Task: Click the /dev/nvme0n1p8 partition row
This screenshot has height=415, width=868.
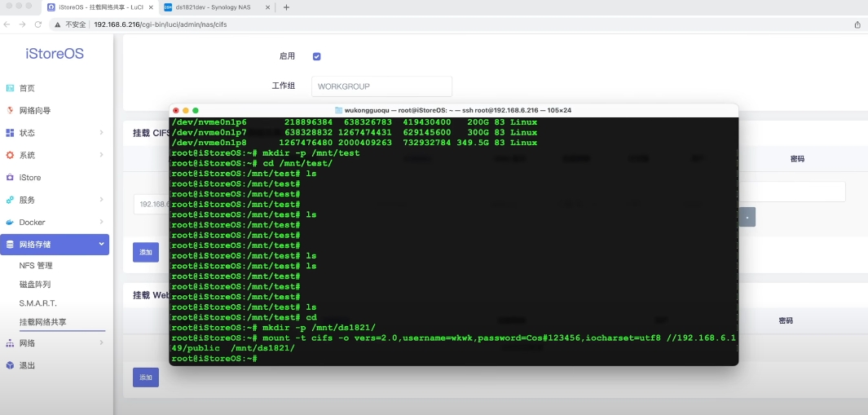Action: [355, 143]
